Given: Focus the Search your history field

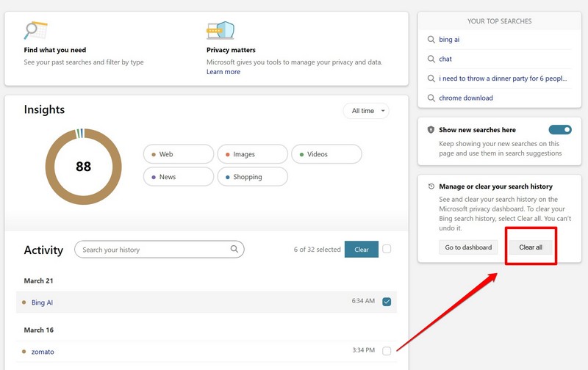Looking at the screenshot, I should pos(152,250).
